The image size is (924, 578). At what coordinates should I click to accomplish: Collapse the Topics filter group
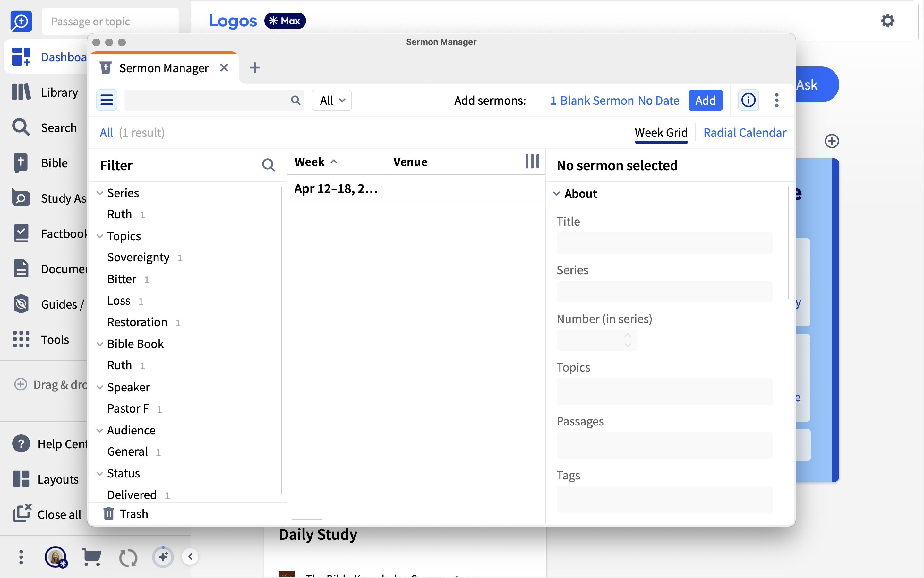pos(100,236)
